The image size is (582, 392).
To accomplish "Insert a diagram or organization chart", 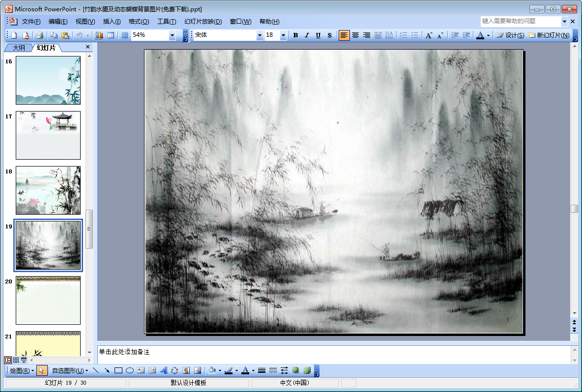I will (x=175, y=370).
